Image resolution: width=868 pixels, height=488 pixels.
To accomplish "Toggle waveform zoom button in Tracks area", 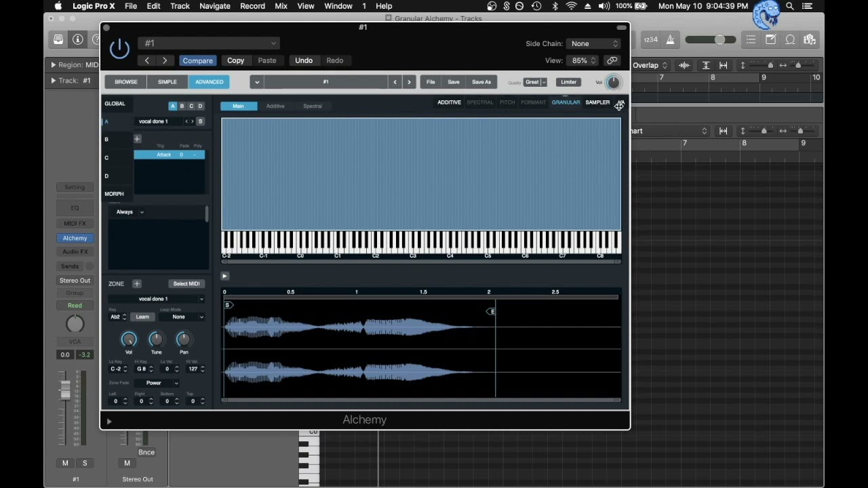I will pyautogui.click(x=684, y=65).
